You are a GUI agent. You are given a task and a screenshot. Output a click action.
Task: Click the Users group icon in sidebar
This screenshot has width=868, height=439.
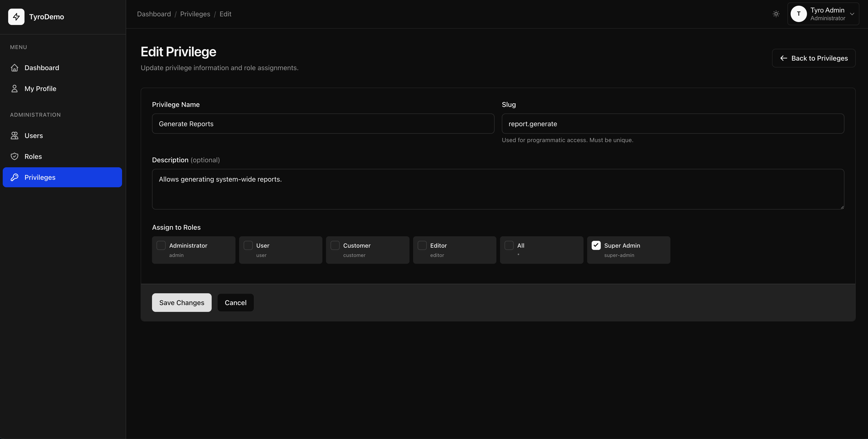15,136
